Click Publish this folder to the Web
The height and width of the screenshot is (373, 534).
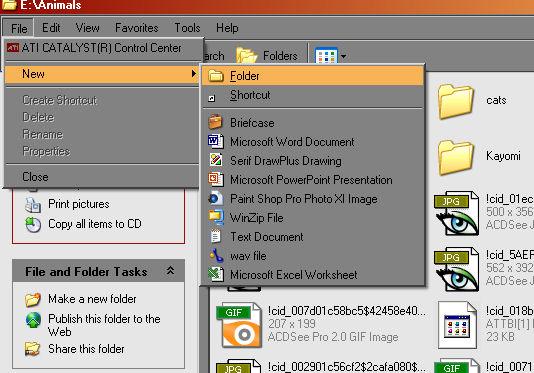(x=104, y=325)
